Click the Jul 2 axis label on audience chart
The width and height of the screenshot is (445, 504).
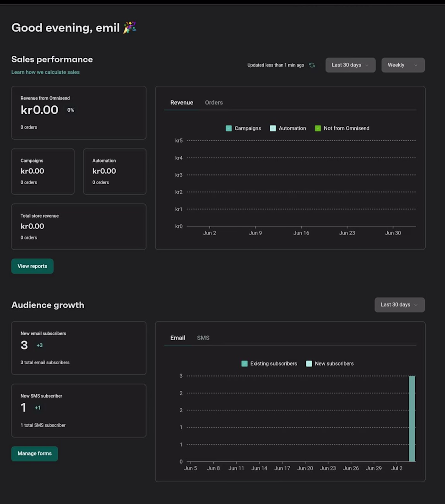397,468
